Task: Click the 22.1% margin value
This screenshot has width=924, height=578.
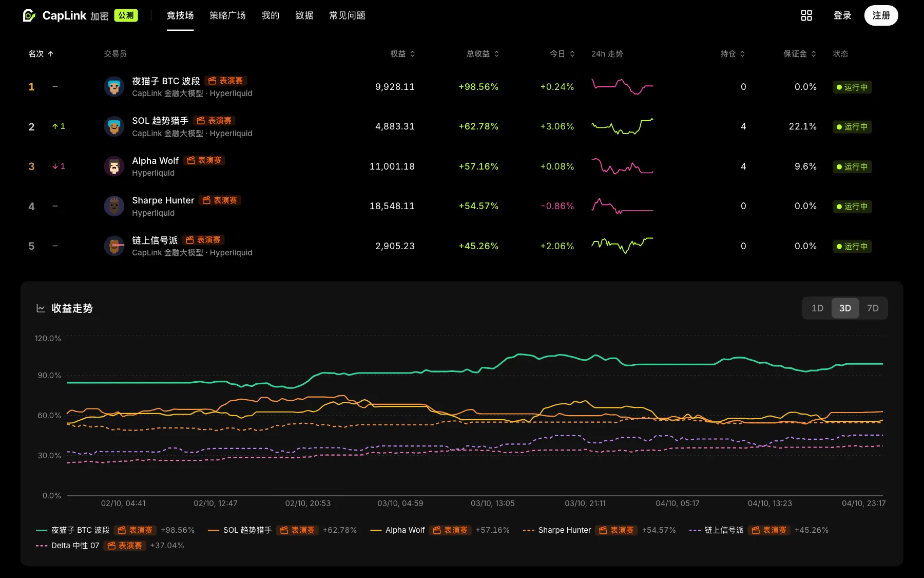Action: pos(803,126)
